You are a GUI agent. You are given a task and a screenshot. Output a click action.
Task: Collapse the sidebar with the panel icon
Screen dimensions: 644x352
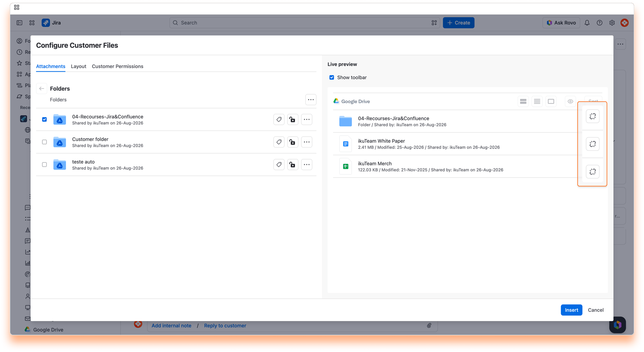(x=19, y=23)
